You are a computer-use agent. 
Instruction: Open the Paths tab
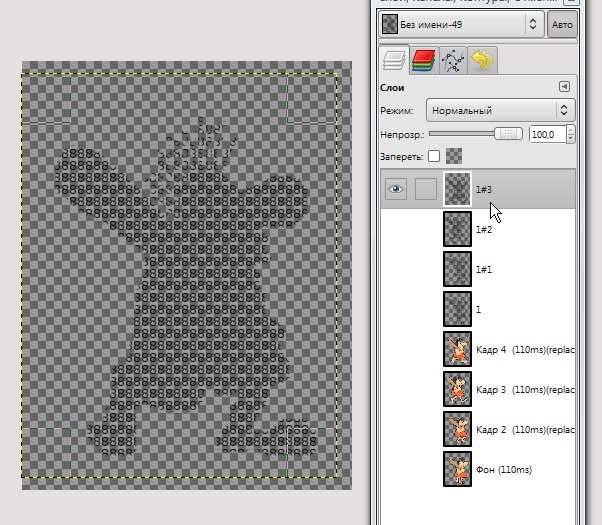[453, 60]
